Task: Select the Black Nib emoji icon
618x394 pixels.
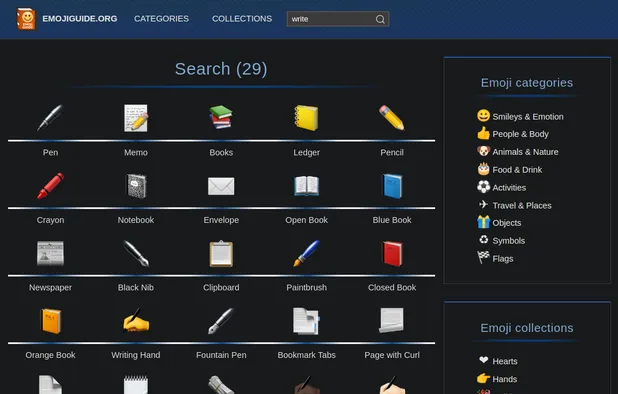Action: [x=136, y=253]
